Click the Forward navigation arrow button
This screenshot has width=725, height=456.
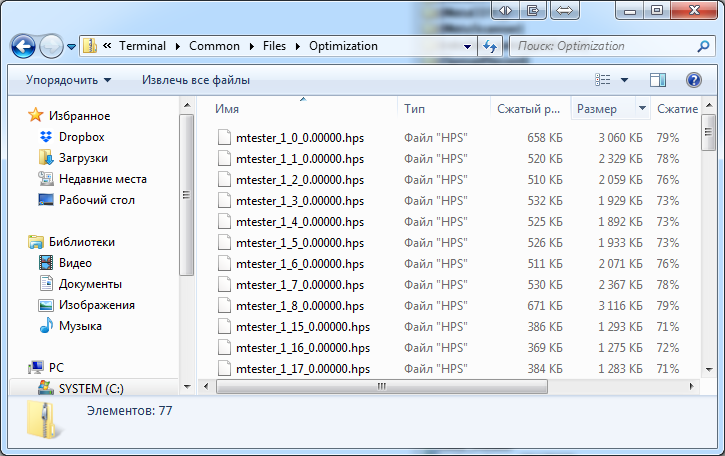(51, 46)
